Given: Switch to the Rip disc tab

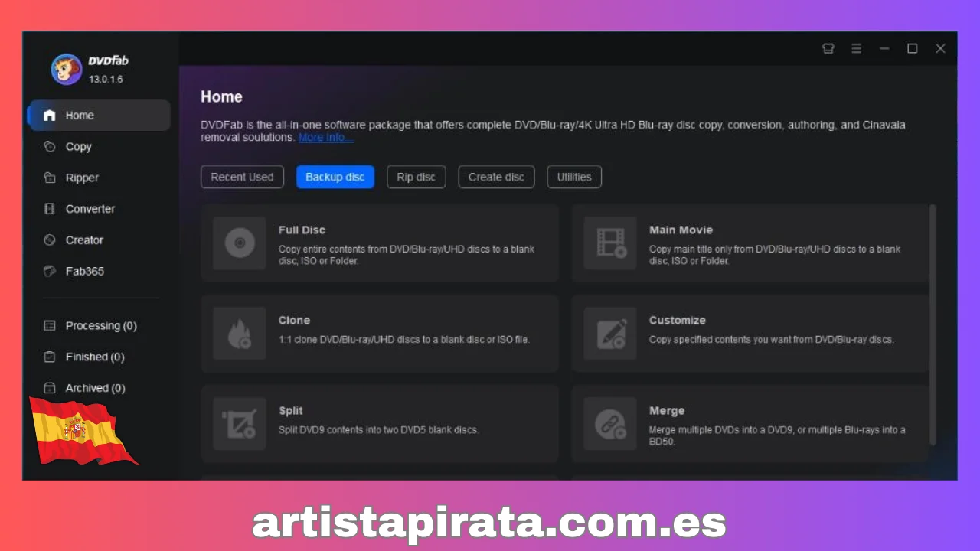Looking at the screenshot, I should (416, 177).
